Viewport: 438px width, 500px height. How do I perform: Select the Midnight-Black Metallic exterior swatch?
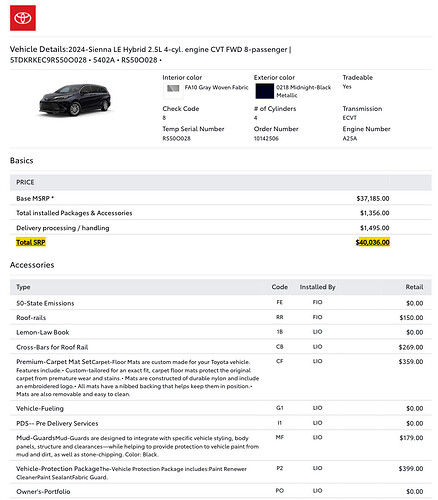tap(265, 91)
